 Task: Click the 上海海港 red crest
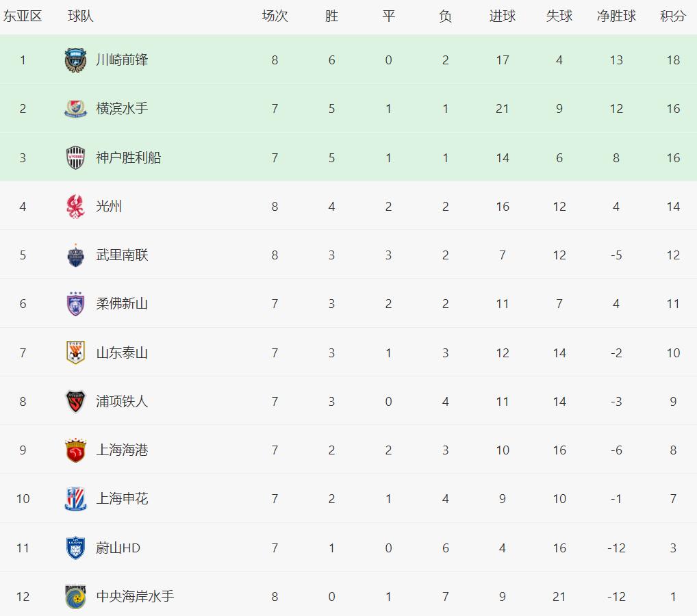(75, 450)
